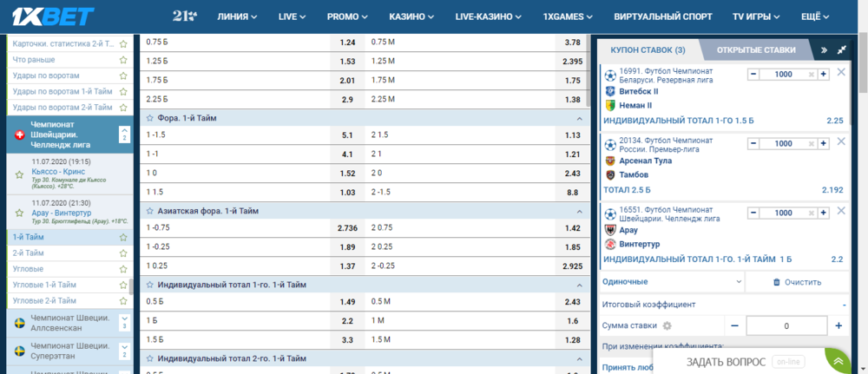Star the 'Угловые 1-й Тайм' row
The image size is (868, 374).
(123, 285)
